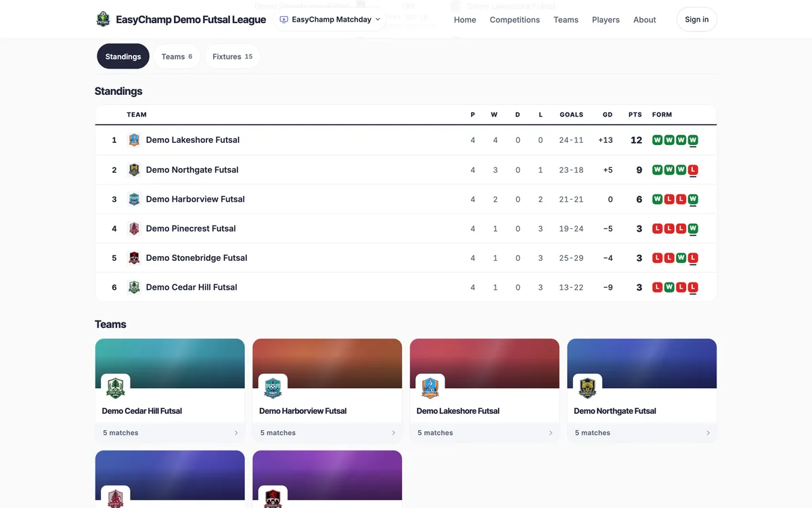Open Demo Harborview Futsal team name in standings

pos(196,199)
